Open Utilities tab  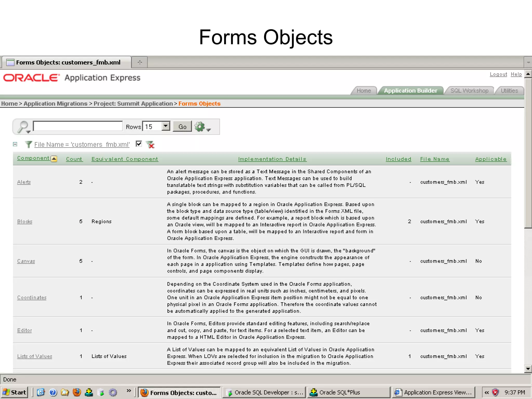tap(509, 91)
